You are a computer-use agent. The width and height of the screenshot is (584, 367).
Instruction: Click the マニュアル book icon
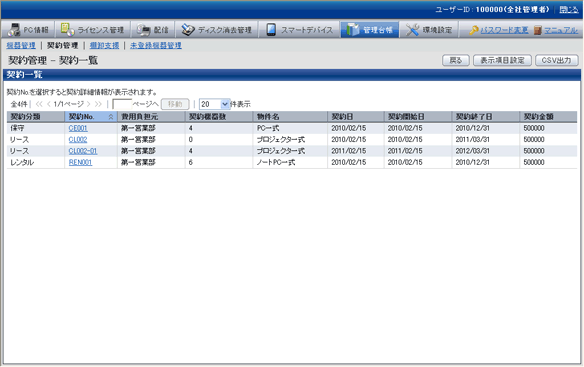click(x=537, y=30)
